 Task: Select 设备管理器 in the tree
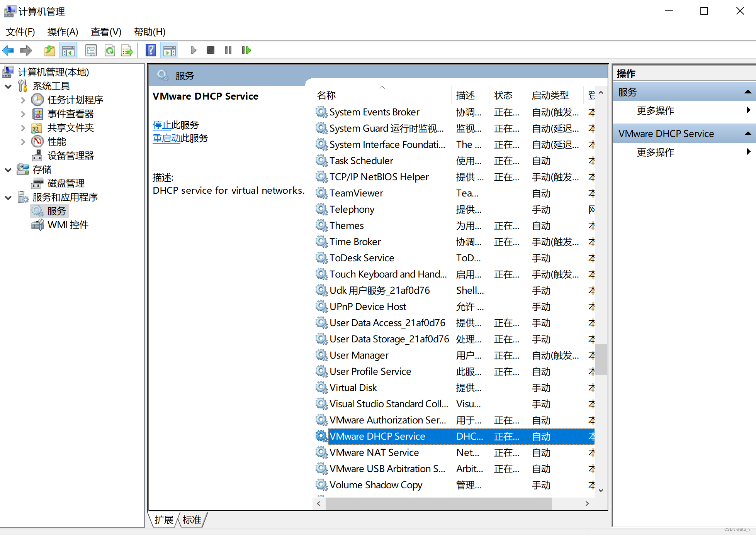click(x=70, y=156)
